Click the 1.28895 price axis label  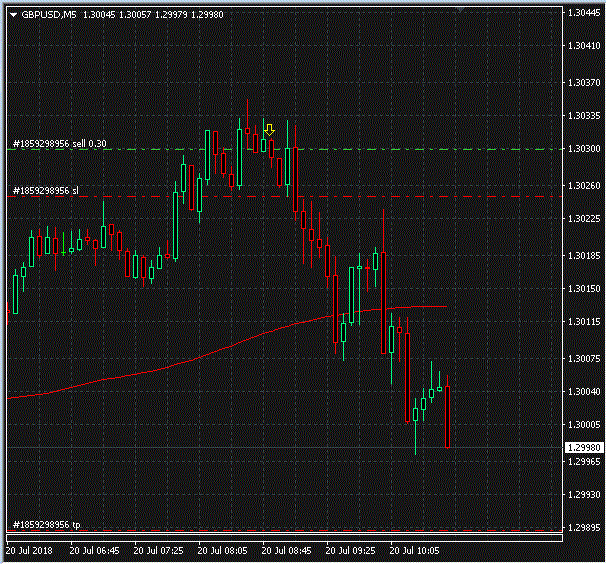(582, 529)
